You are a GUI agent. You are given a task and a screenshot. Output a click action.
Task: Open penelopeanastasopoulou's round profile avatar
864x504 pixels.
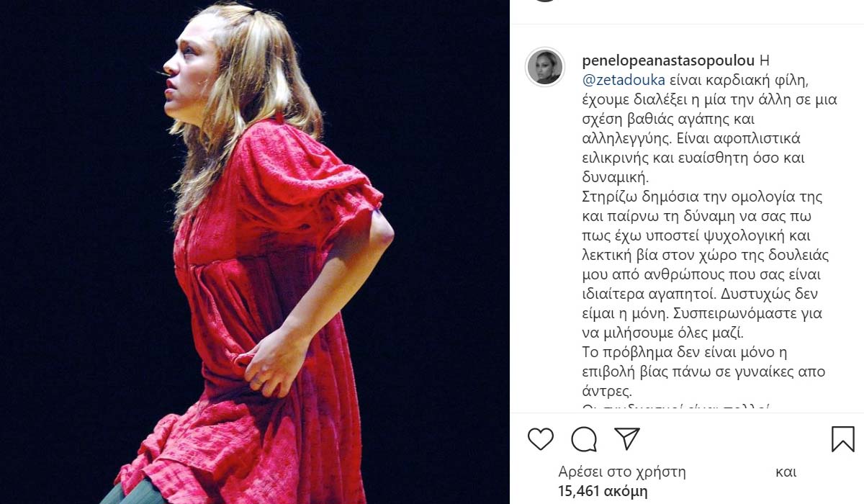pos(545,68)
